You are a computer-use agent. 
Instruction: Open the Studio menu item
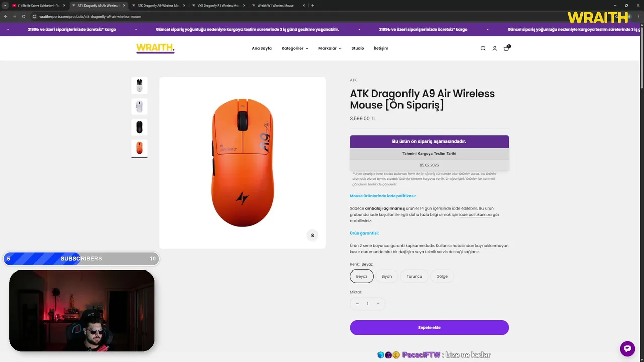(x=358, y=48)
